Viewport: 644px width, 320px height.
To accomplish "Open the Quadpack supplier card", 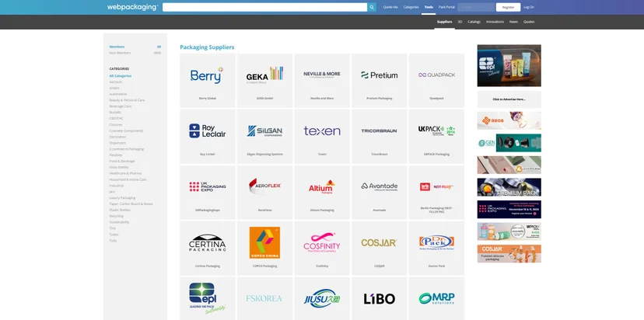I will [x=436, y=81].
